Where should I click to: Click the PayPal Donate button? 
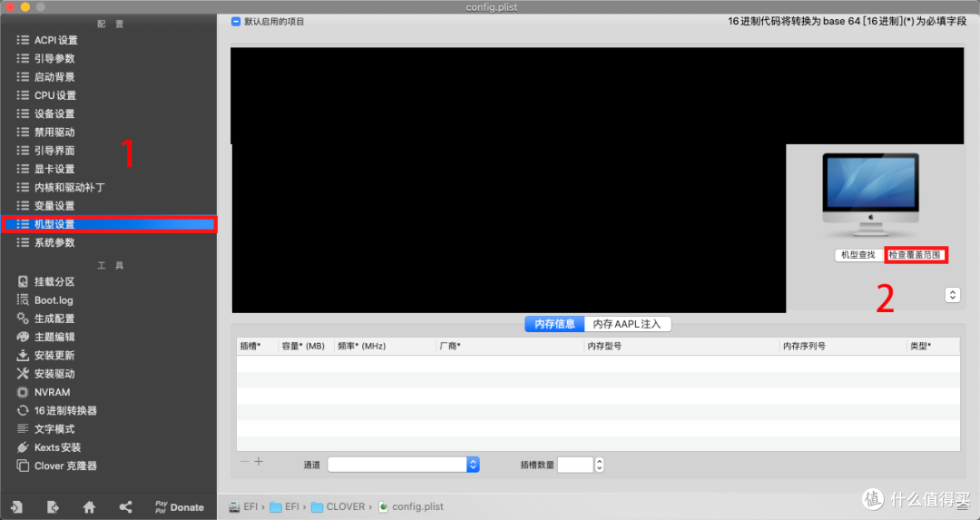[x=180, y=507]
